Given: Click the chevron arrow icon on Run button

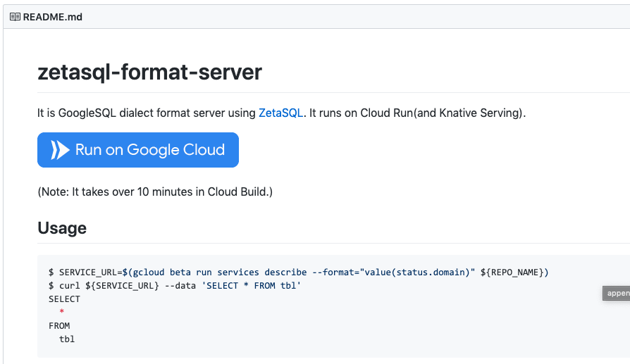Looking at the screenshot, I should pos(60,150).
